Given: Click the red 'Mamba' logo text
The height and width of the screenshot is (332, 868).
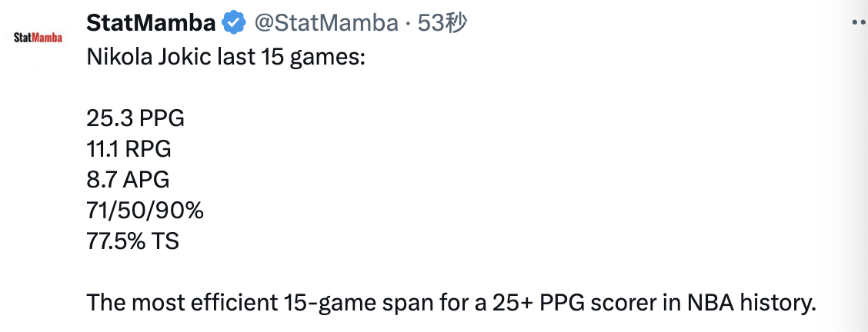Looking at the screenshot, I should coord(47,38).
